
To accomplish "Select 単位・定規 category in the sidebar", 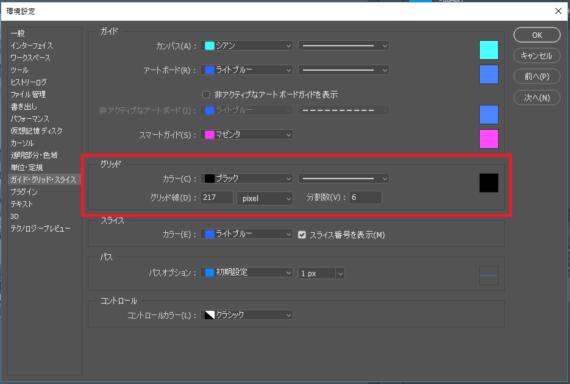I will tap(27, 168).
